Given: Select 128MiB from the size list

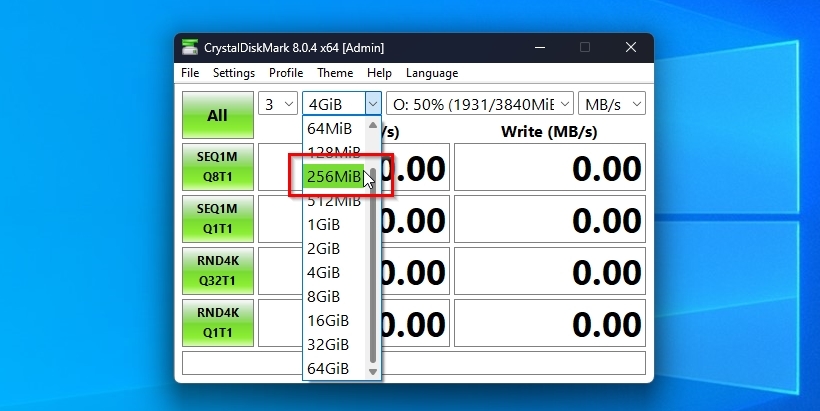Looking at the screenshot, I should 335,152.
